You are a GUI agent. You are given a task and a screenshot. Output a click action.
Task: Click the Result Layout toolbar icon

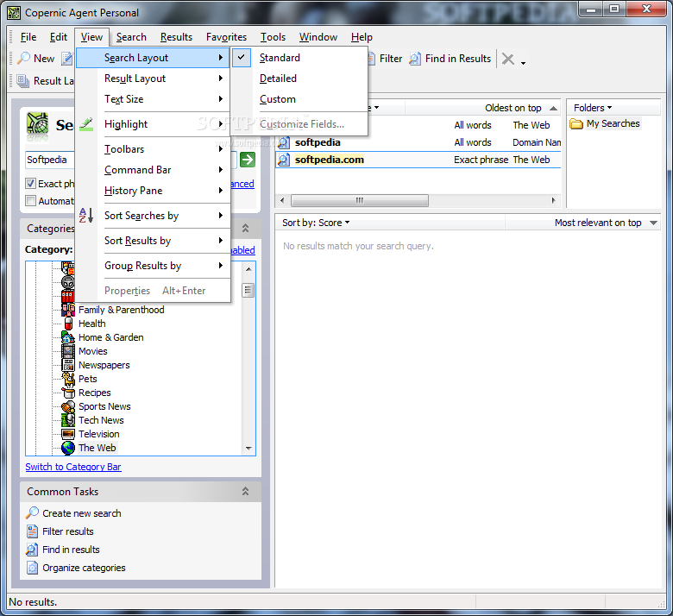coord(22,81)
